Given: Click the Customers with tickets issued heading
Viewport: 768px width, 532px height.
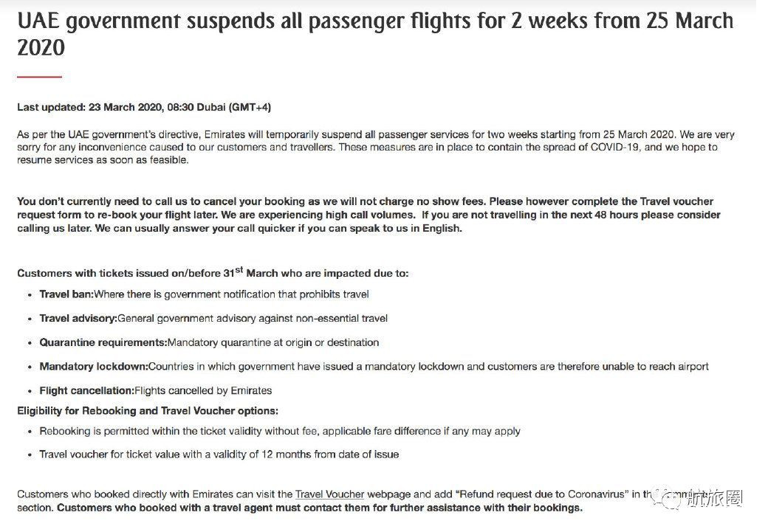Looking at the screenshot, I should (213, 272).
